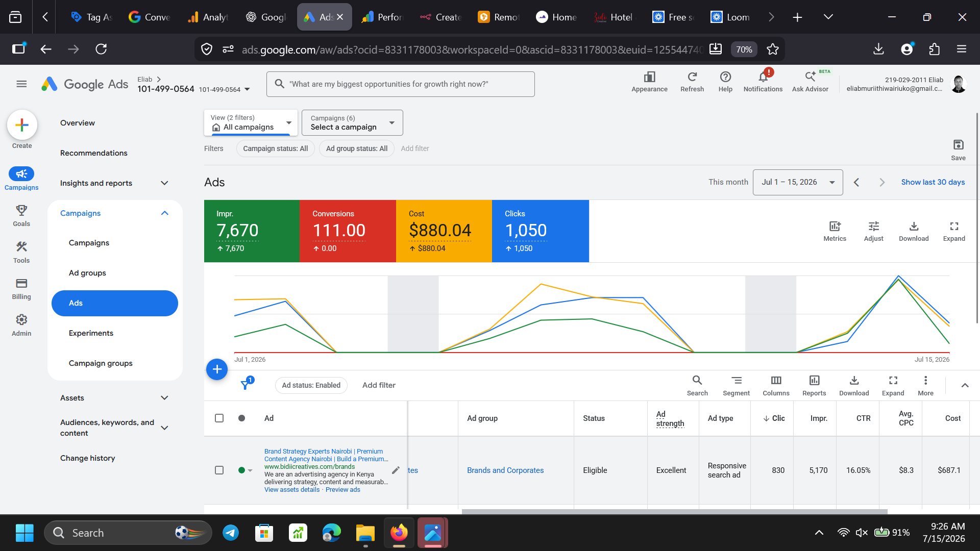Viewport: 980px width, 551px height.
Task: Open Ad groups submenu item
Action: [x=87, y=273]
